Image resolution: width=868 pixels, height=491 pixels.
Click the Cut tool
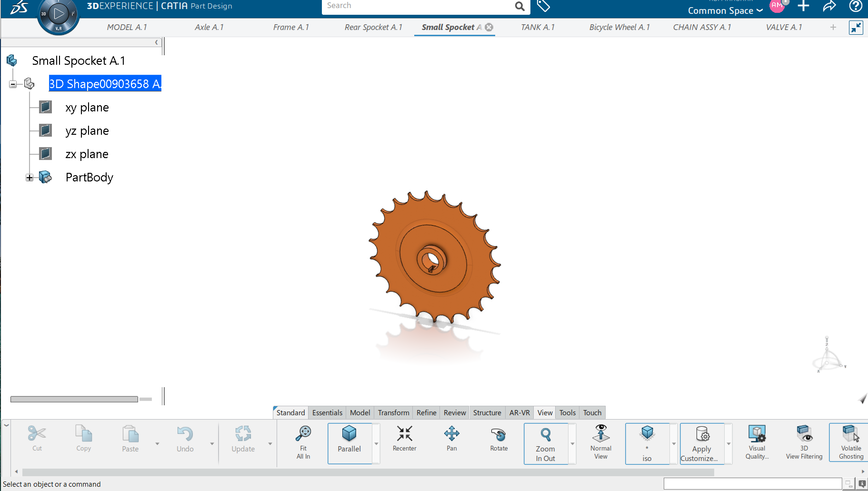pyautogui.click(x=37, y=439)
